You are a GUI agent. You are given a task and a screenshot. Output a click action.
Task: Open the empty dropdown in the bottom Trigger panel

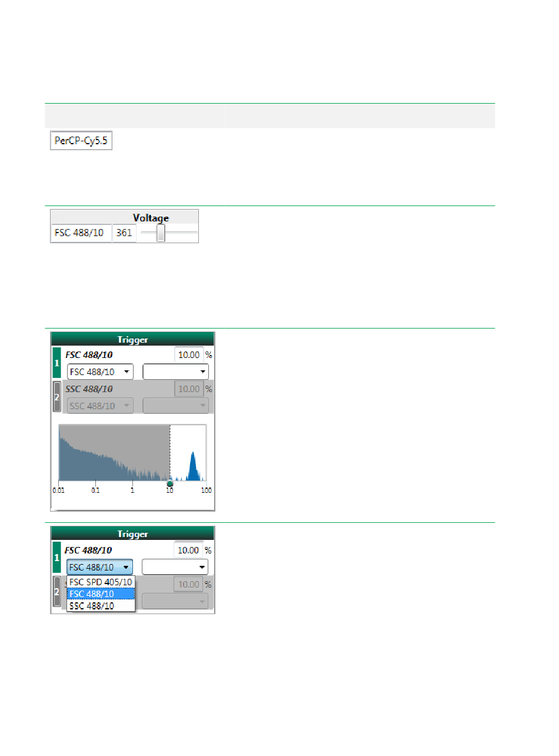click(175, 567)
